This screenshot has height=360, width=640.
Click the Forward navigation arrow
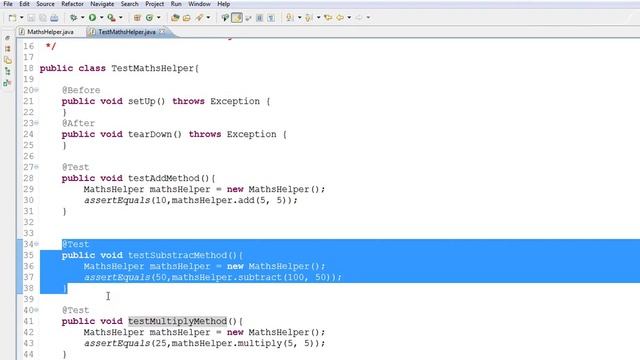(x=359, y=18)
